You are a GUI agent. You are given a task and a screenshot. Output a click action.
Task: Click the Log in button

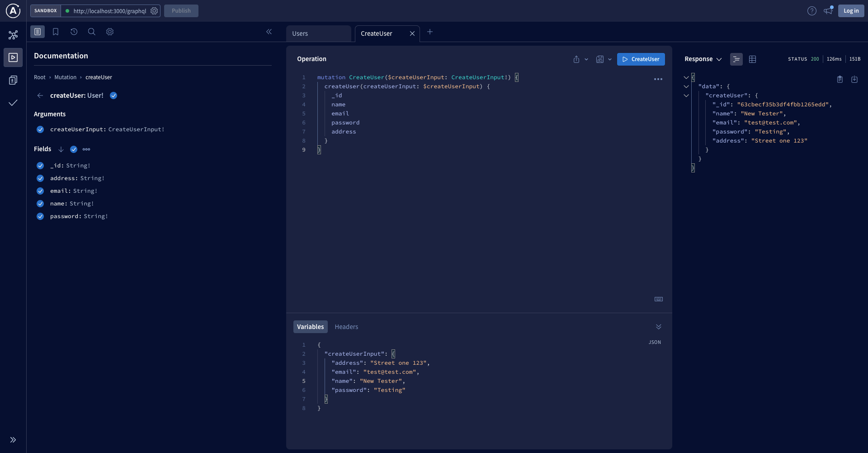tap(851, 11)
